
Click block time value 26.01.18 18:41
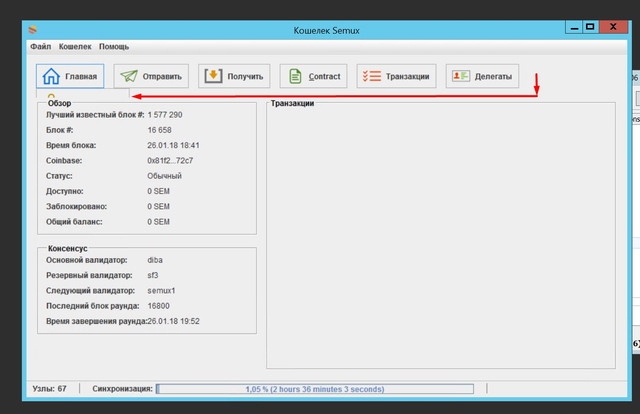[x=173, y=145]
